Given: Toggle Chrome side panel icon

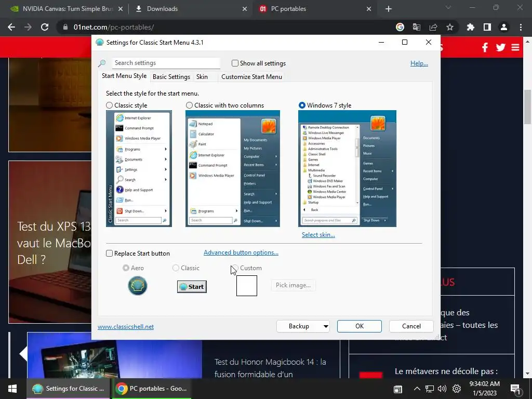Looking at the screenshot, I should click(x=487, y=27).
